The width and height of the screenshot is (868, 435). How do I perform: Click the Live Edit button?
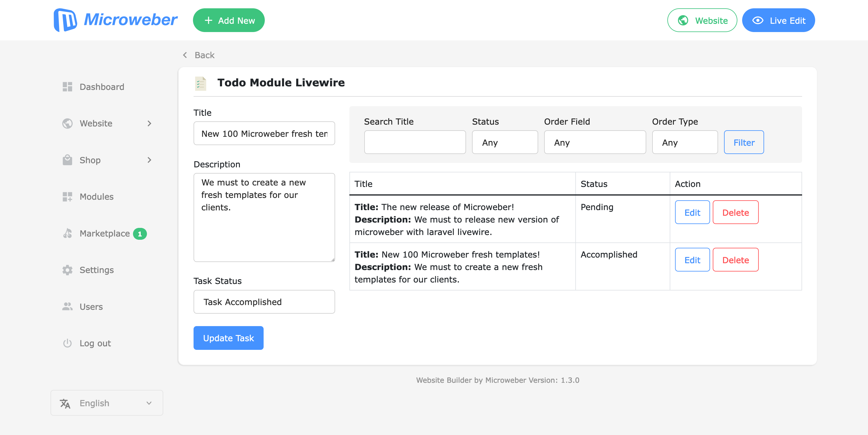coord(778,20)
